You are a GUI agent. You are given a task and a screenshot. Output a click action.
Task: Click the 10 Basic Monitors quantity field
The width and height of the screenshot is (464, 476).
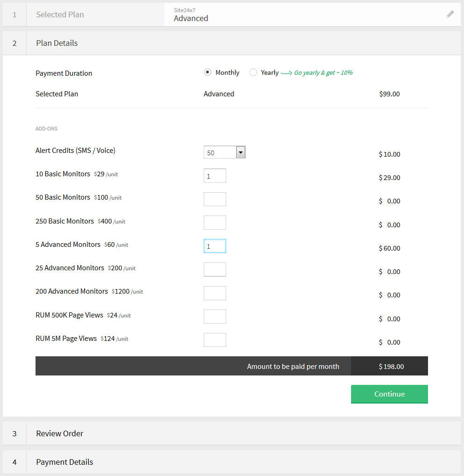coord(215,176)
